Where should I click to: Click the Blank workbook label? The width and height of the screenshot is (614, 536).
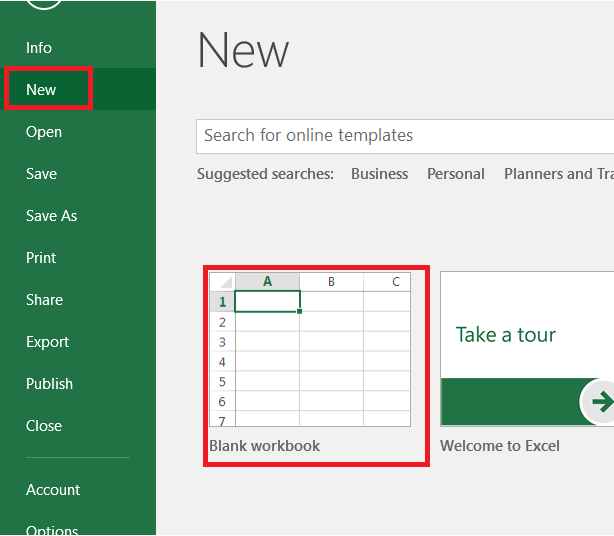pyautogui.click(x=264, y=446)
